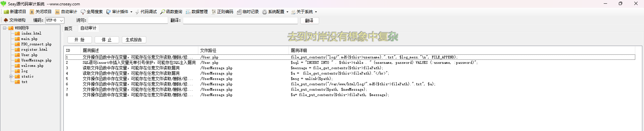Sort by the ID column header
The height and width of the screenshot is (131, 644).
(73, 50)
